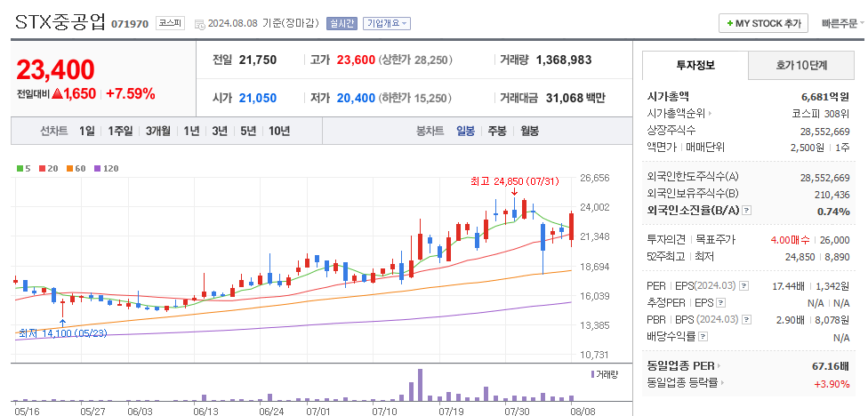Open help icon next to 배당수익률
The image size is (868, 416).
(703, 336)
